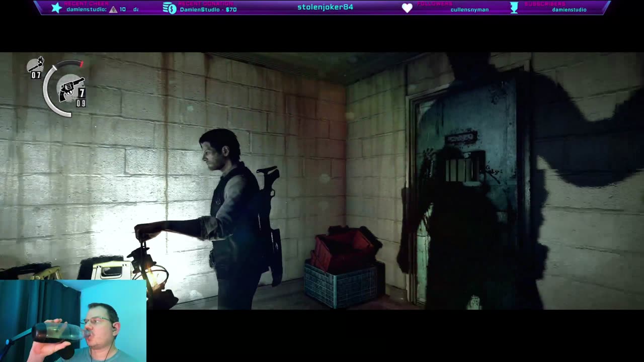Click the loaded ammo count "7"

click(x=81, y=93)
